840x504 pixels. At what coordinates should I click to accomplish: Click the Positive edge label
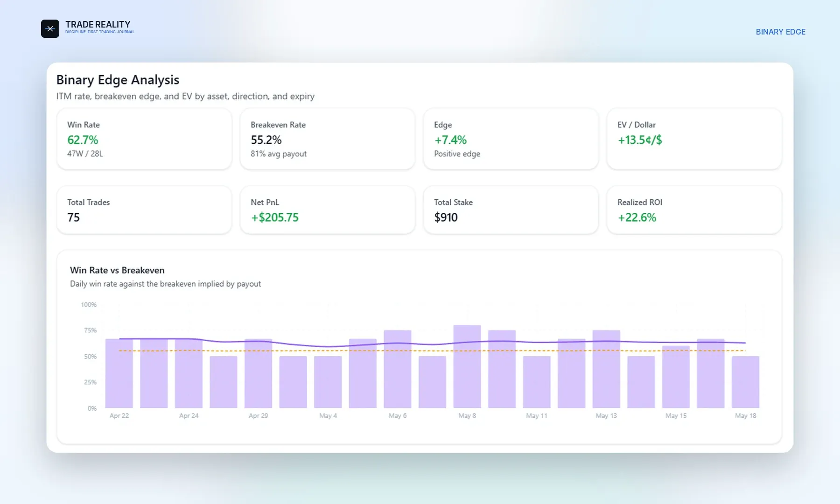(x=457, y=154)
